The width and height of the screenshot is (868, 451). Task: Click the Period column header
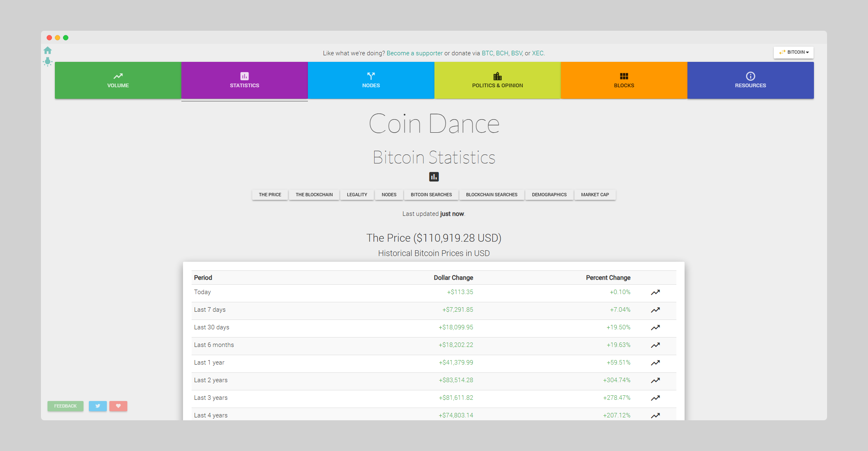pyautogui.click(x=203, y=278)
